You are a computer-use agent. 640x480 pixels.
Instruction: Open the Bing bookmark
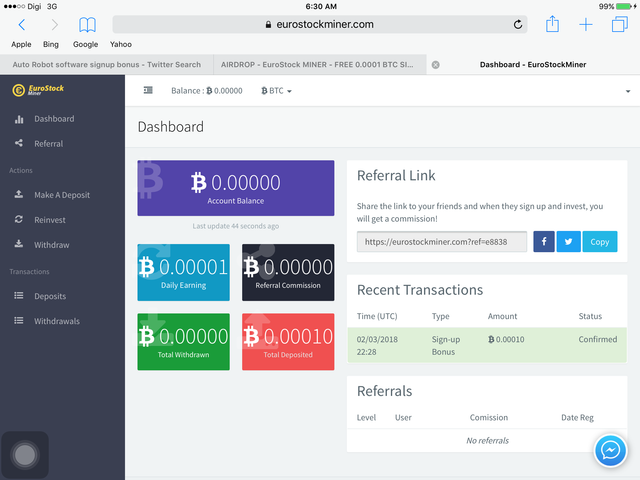(x=51, y=44)
